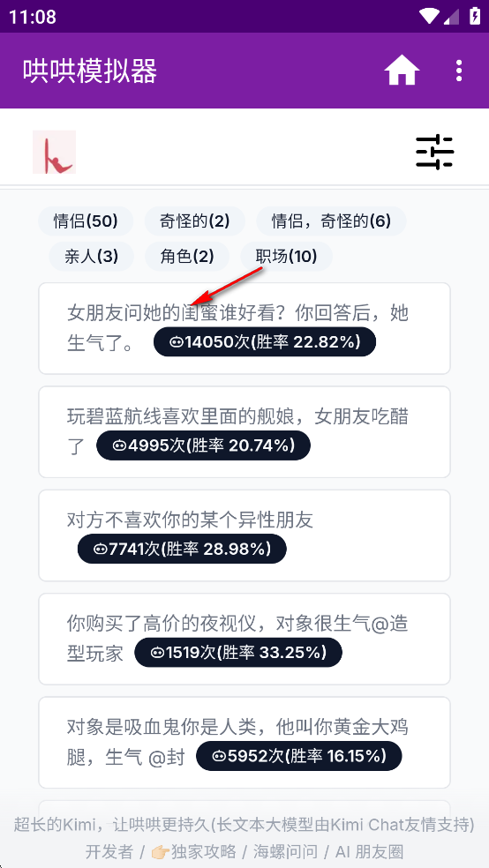Select the 奇怪的(2) category tag
489x868 pixels.
194,221
